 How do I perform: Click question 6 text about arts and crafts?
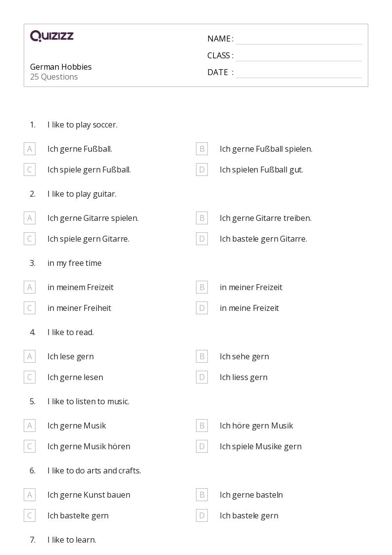click(x=94, y=471)
